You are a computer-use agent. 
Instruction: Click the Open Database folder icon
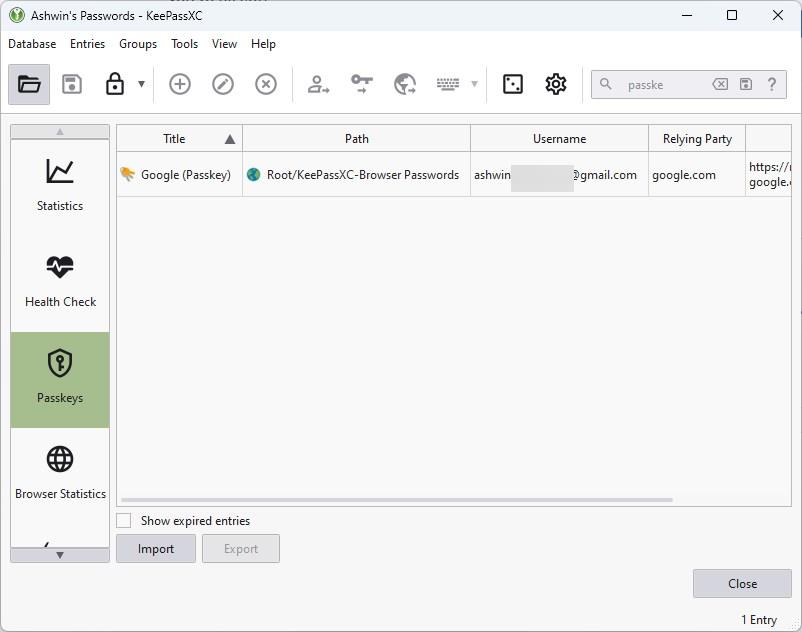tap(29, 85)
